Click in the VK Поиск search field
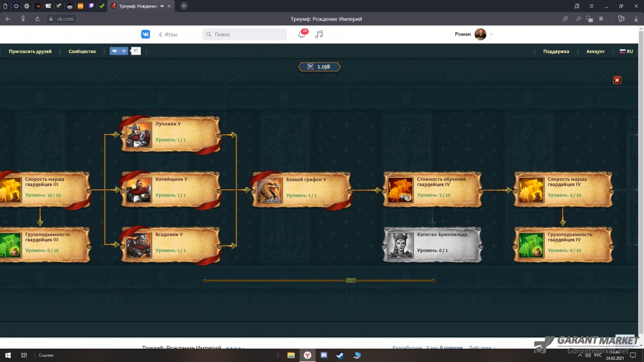This screenshot has width=644, height=362. (245, 34)
